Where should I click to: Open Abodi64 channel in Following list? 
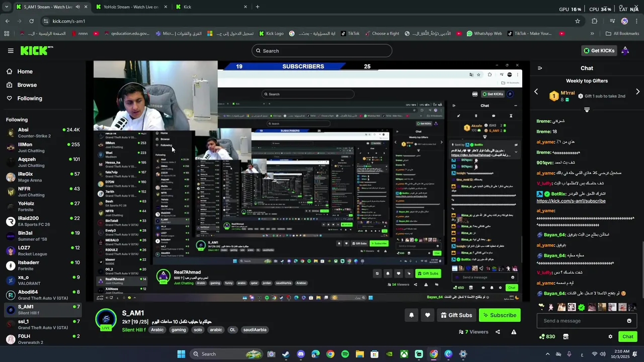43,295
